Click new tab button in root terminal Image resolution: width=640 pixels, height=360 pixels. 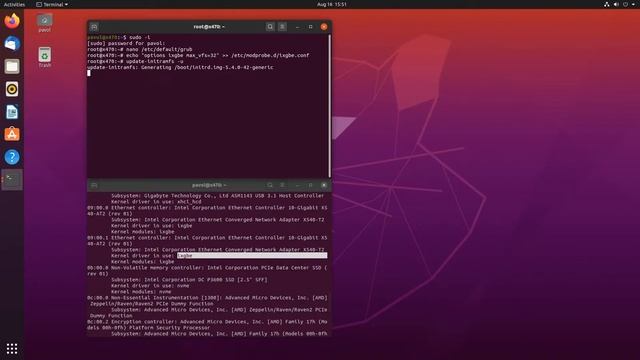click(94, 27)
